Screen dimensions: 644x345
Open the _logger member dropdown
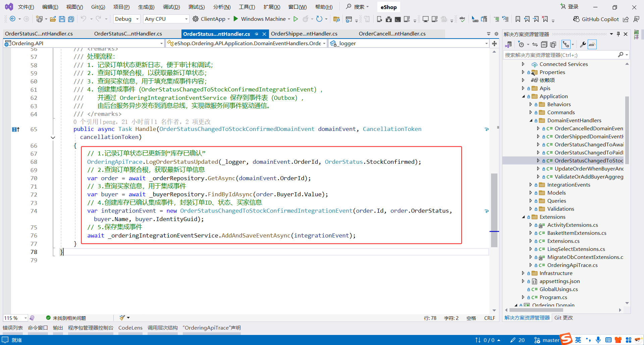click(409, 44)
